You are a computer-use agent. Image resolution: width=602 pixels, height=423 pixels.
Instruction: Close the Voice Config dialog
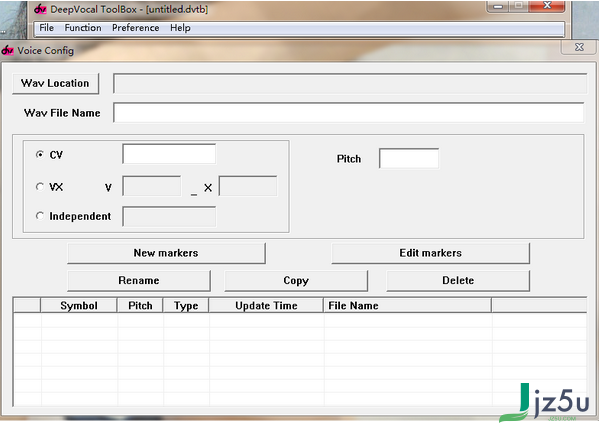[x=579, y=47]
